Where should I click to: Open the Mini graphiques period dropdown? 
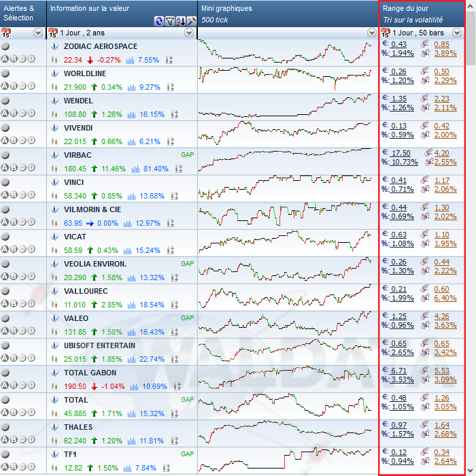tap(371, 33)
